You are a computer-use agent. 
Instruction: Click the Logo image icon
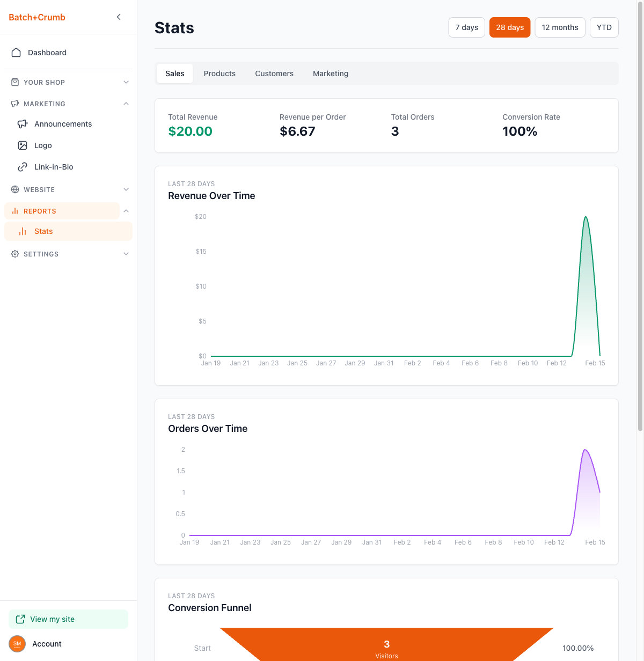tap(23, 145)
